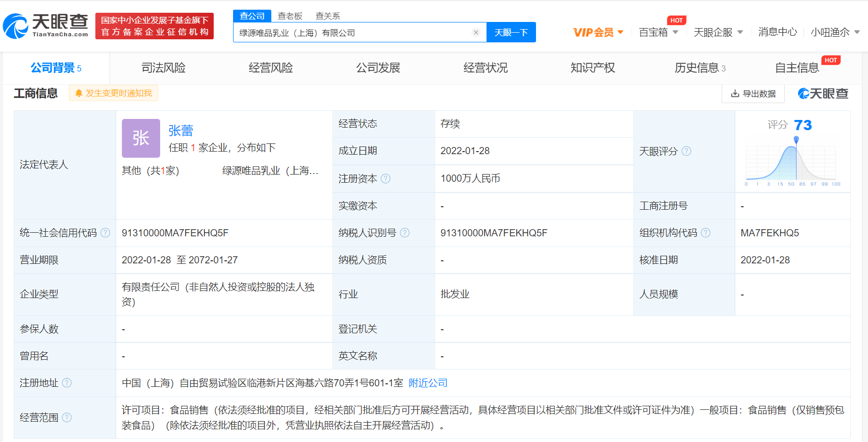
Task: Open 消息中心
Action: 778,32
